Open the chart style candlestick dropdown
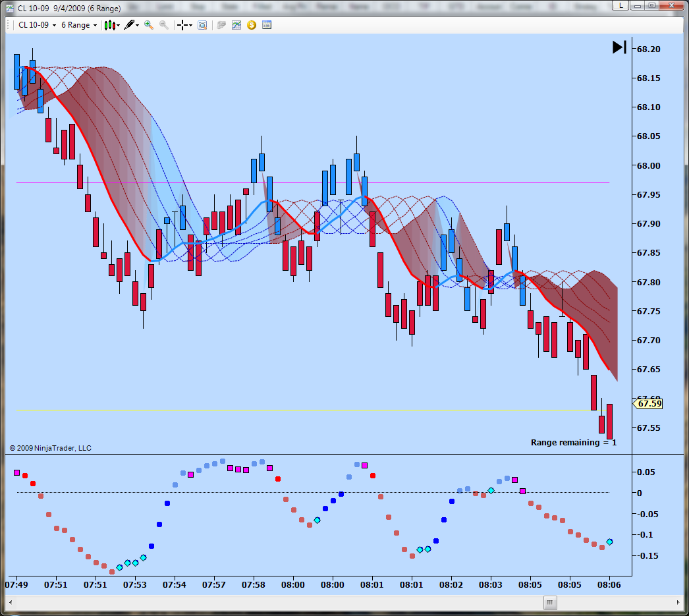This screenshot has height=616, width=689. click(x=112, y=25)
